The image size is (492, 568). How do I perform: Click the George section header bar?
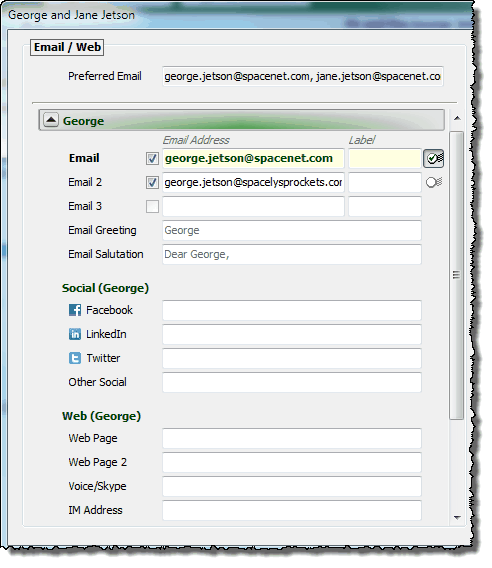coord(241,120)
